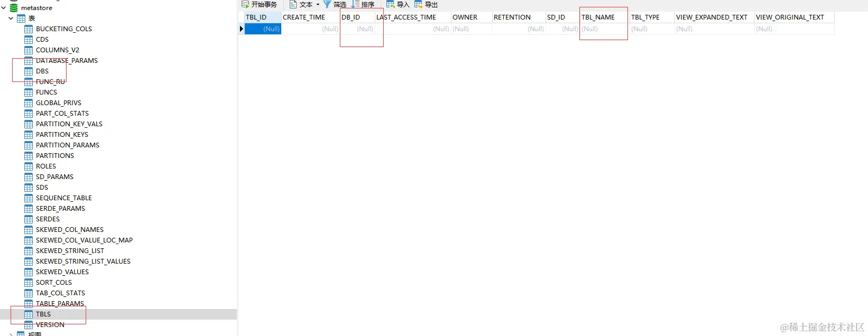Select the FUNC_RU table in the tree
Viewport: 868px width, 336px height.
click(50, 82)
